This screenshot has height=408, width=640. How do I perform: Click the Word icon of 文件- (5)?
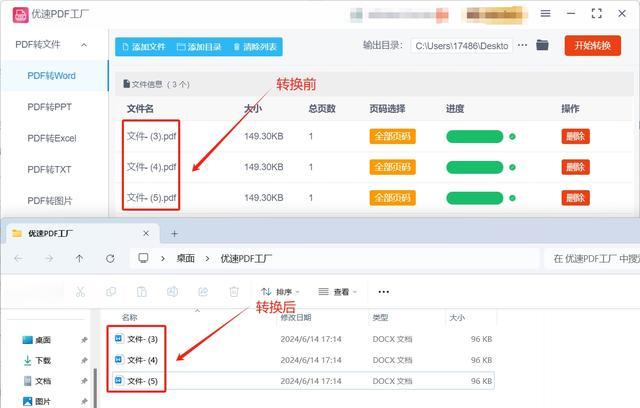click(x=119, y=381)
